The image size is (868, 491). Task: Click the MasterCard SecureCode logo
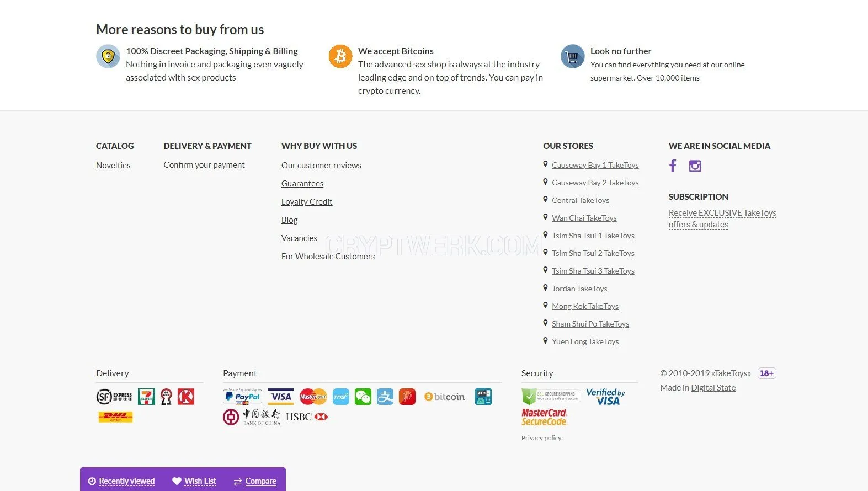(544, 417)
